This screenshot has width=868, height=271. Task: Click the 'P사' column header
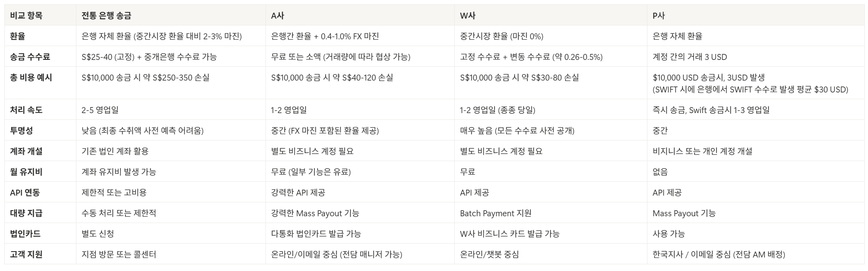click(x=659, y=15)
